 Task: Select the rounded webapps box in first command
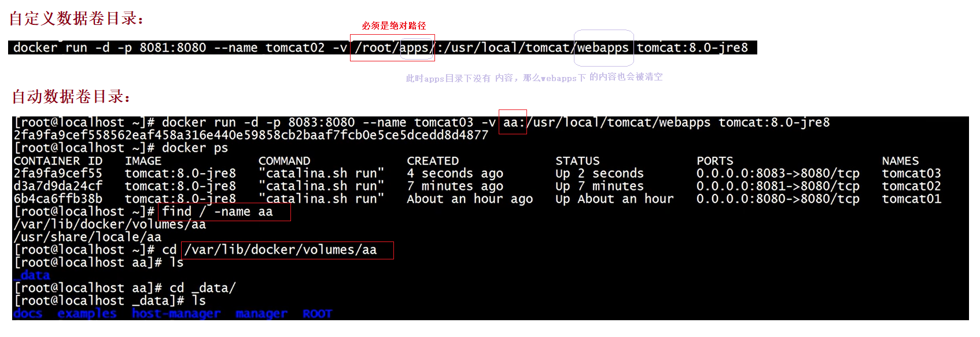pyautogui.click(x=603, y=47)
